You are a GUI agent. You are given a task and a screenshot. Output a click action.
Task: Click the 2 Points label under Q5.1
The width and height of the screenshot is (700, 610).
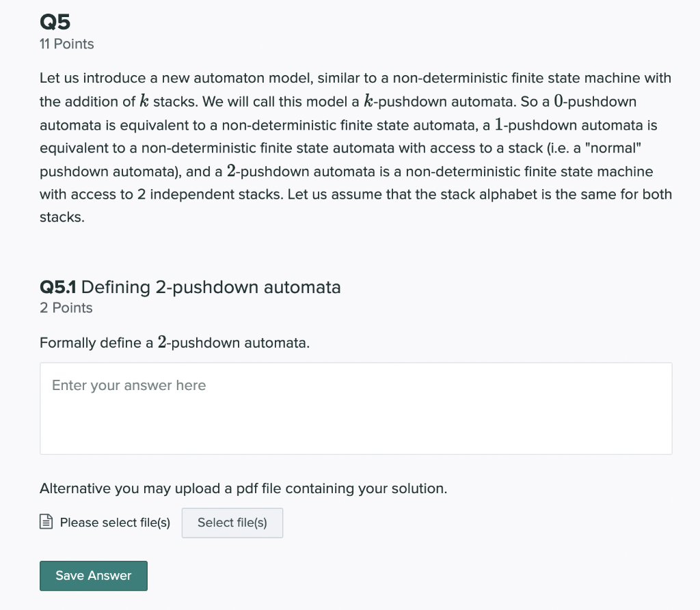66,307
